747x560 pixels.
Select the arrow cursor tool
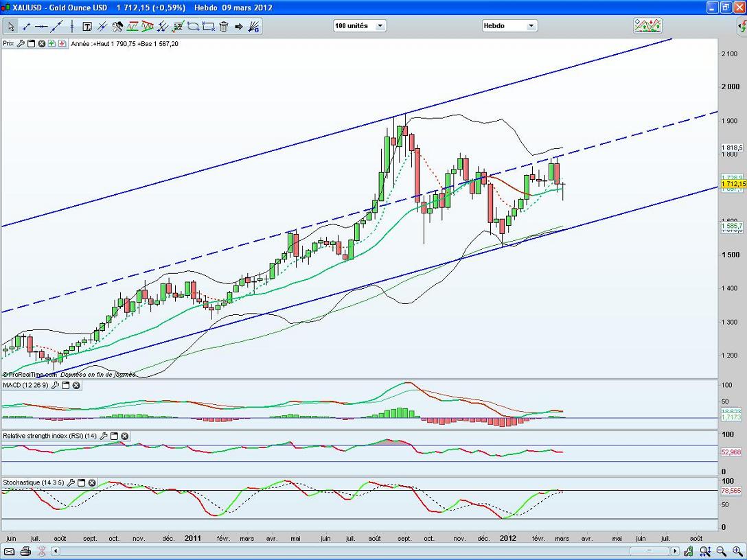tap(10, 27)
